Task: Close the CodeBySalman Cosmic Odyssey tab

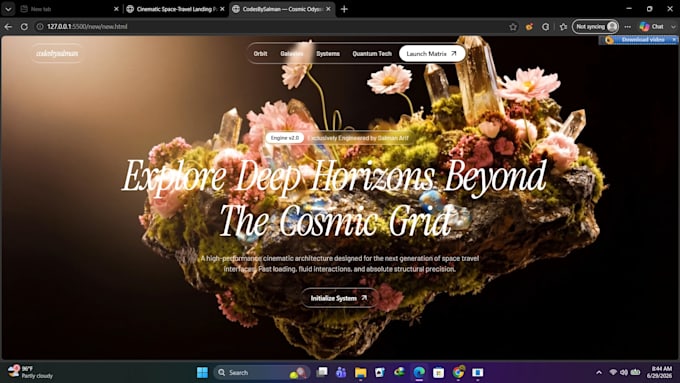Action: (x=328, y=9)
